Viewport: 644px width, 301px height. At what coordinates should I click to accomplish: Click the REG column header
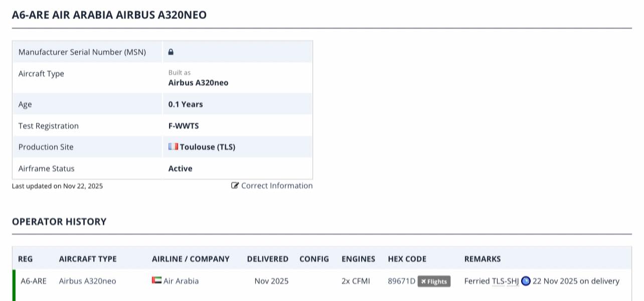[x=26, y=259]
